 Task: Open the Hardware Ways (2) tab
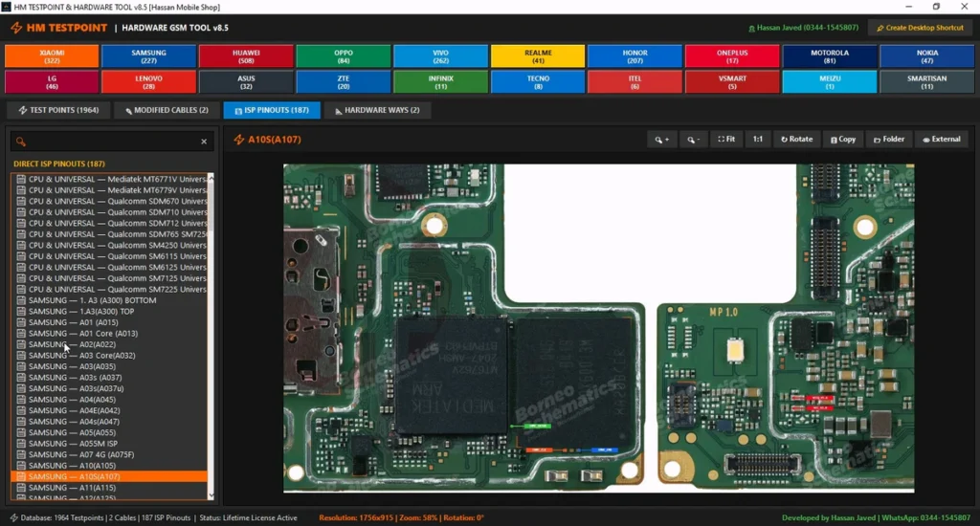(x=377, y=110)
